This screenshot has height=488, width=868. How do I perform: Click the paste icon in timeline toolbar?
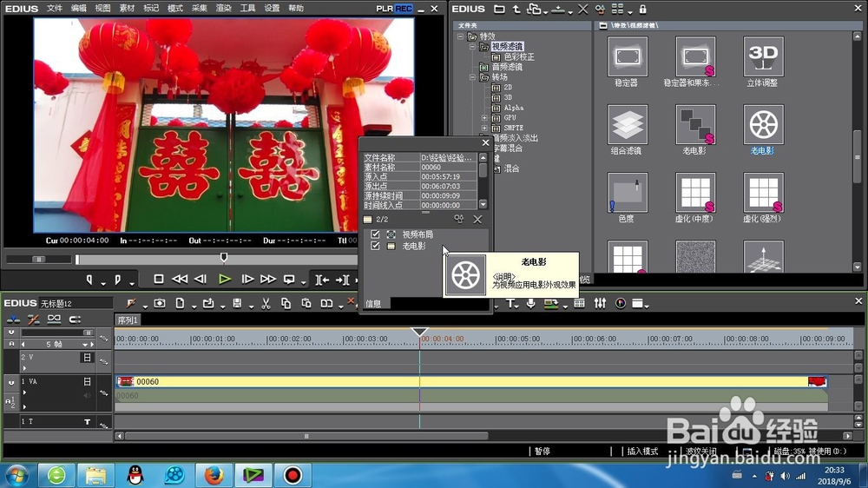(x=306, y=303)
